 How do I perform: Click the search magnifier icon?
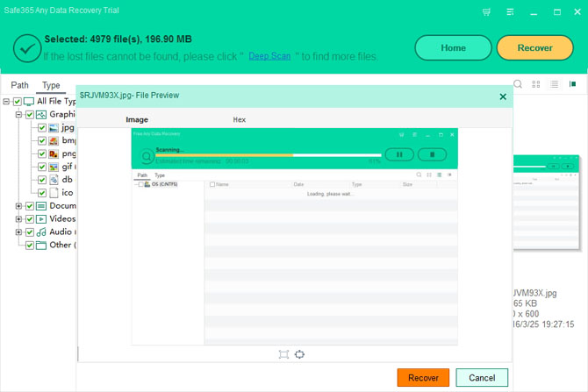point(518,84)
